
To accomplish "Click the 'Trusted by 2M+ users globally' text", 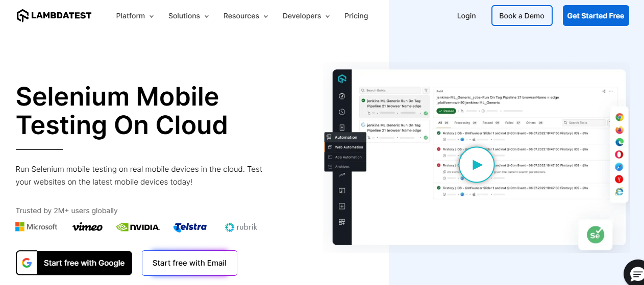I will tap(67, 211).
